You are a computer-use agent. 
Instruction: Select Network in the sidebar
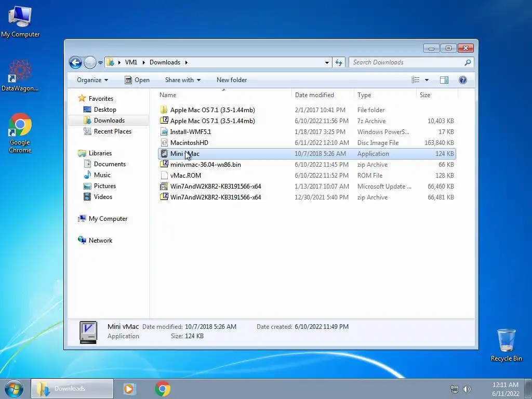[x=100, y=241]
